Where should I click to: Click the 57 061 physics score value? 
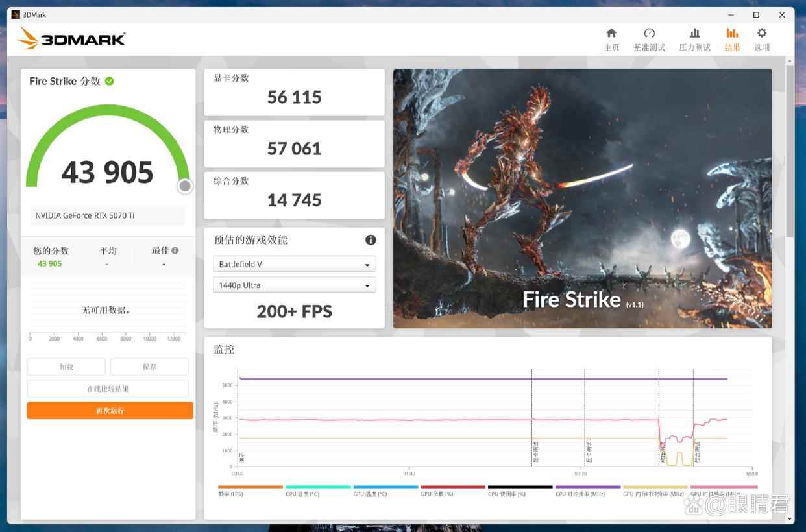pyautogui.click(x=295, y=149)
